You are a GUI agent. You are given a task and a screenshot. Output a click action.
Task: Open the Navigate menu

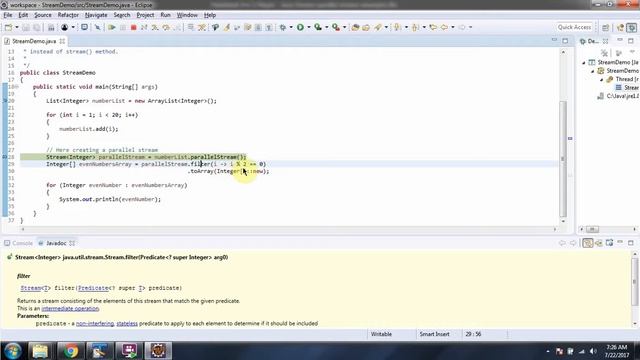coord(96,15)
